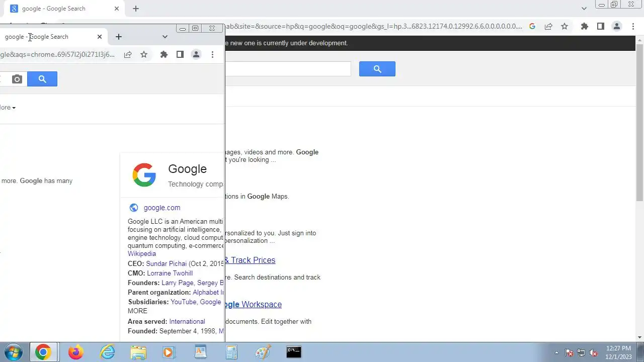The image size is (644, 362).
Task: Click the blue magnifier search button in the front window
Action: pos(42,79)
